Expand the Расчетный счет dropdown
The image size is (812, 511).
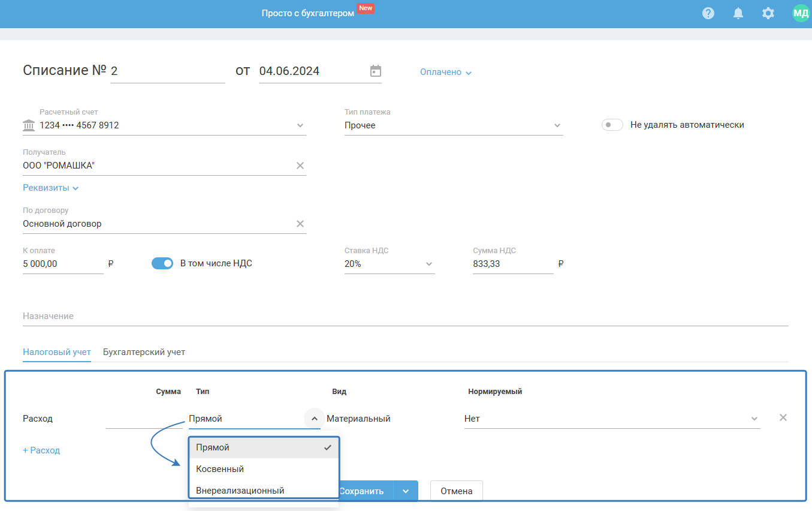300,125
